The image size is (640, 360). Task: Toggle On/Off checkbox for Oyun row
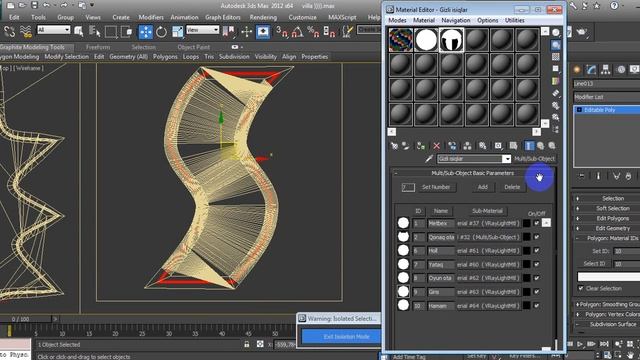tap(537, 278)
